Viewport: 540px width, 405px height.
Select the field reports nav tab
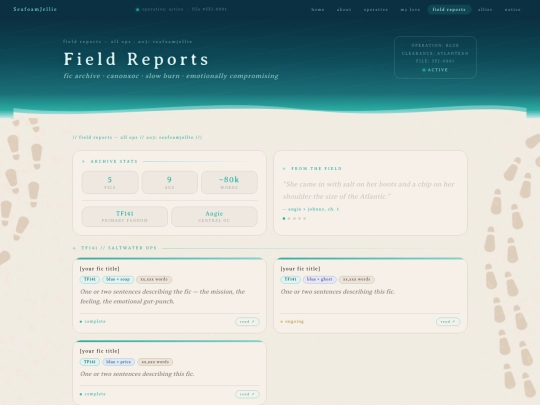pyautogui.click(x=449, y=10)
